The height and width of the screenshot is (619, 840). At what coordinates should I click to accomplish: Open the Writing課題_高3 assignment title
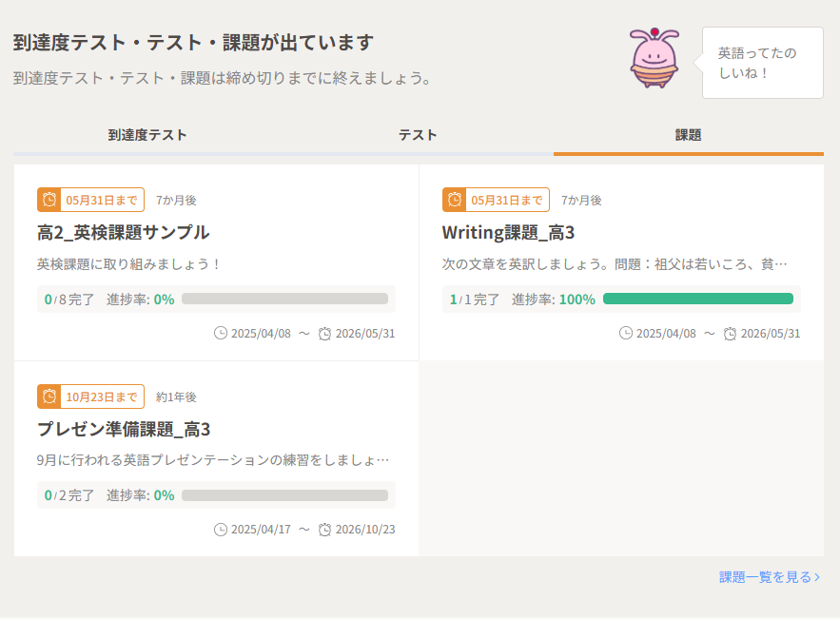pyautogui.click(x=508, y=232)
